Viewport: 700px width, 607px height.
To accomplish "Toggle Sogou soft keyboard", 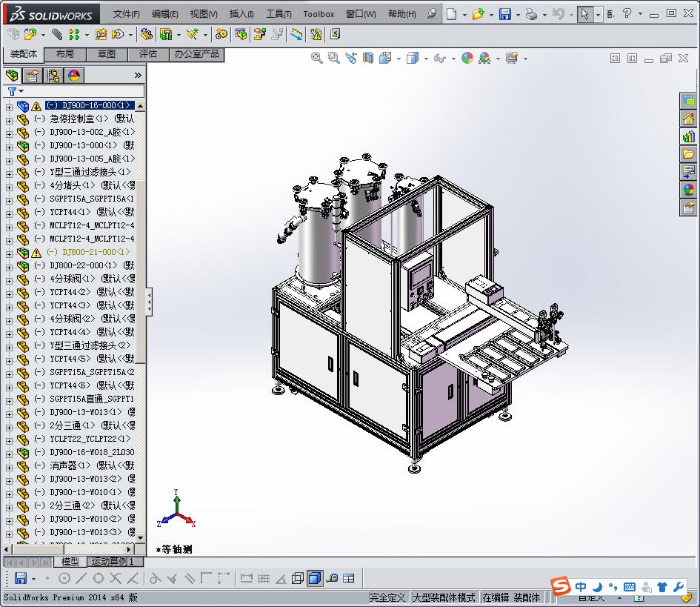I will click(x=630, y=586).
